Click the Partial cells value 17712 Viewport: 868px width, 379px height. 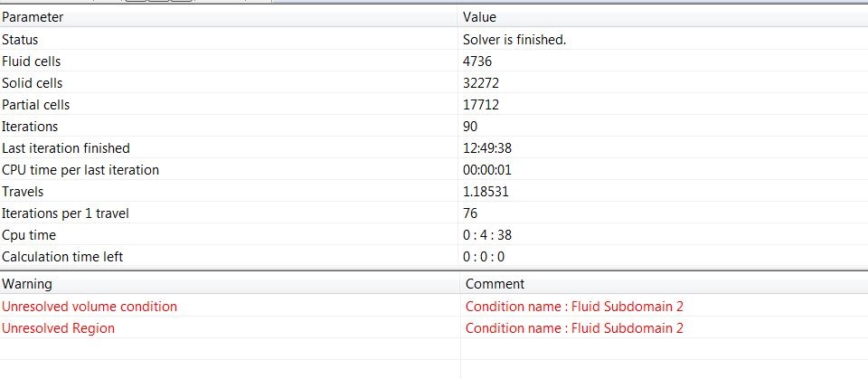coord(481,105)
